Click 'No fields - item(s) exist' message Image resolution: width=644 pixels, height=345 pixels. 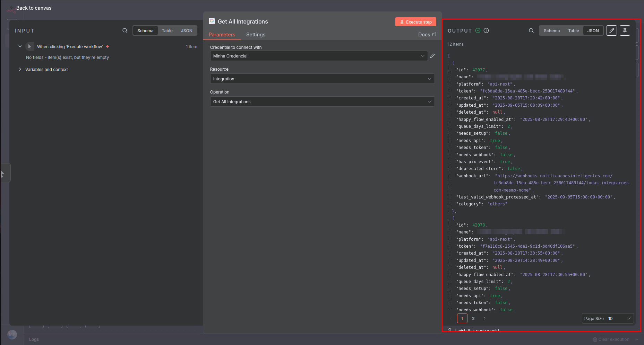pos(67,57)
